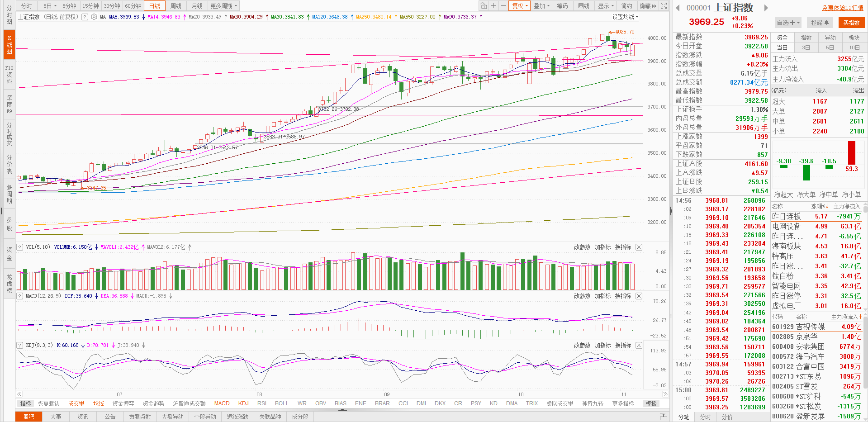Image resolution: width=868 pixels, height=422 pixels.
Task: Open the 复权 dropdown menu
Action: tap(520, 6)
